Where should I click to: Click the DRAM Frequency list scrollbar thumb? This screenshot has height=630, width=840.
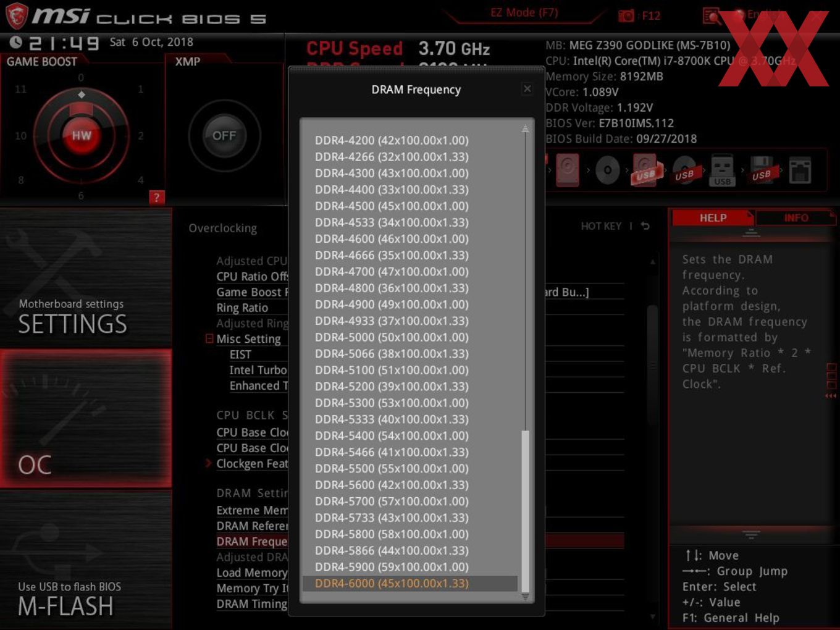[x=526, y=511]
